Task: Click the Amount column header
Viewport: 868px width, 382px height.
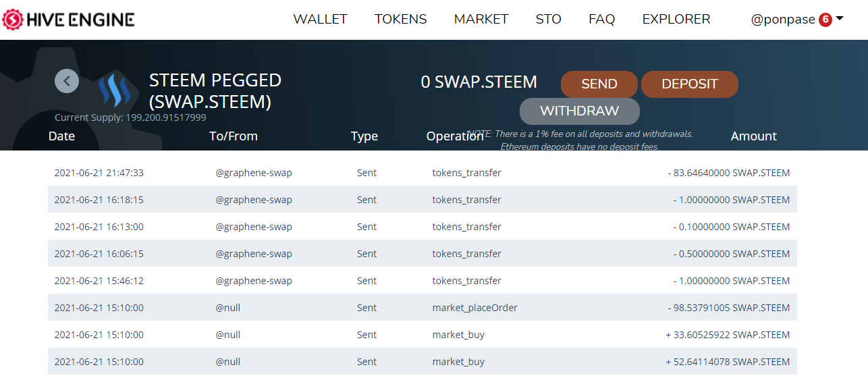Action: tap(754, 136)
